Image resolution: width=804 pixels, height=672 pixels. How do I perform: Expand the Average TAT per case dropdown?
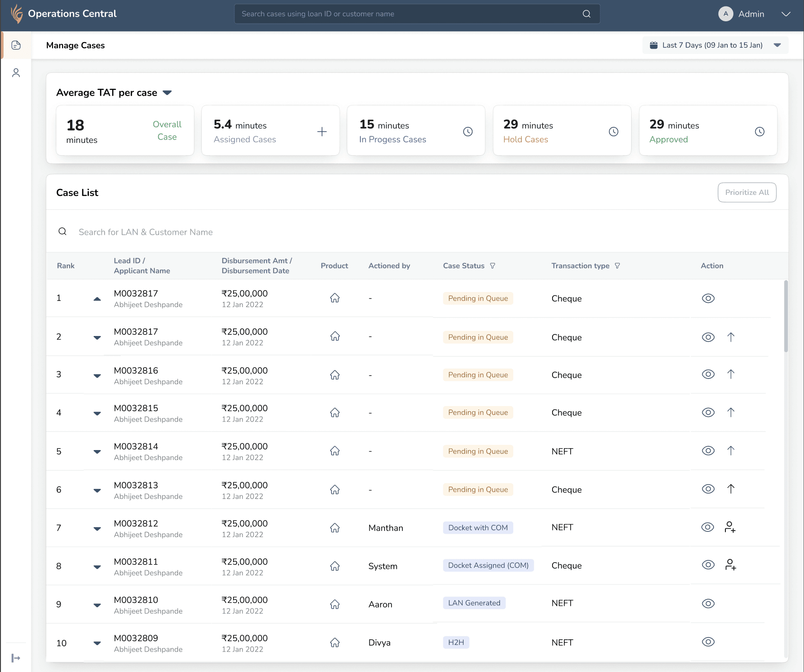(x=167, y=93)
